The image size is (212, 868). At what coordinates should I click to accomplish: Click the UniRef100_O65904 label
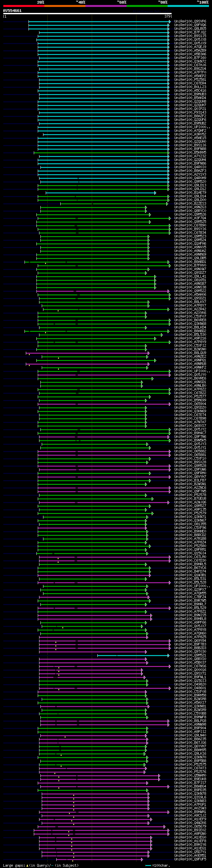[190, 404]
